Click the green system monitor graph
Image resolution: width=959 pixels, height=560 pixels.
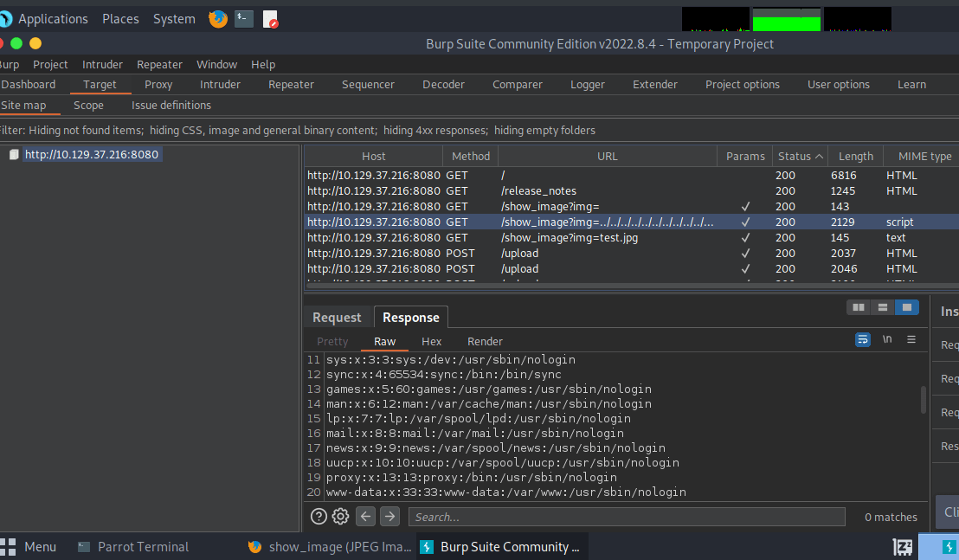tap(787, 19)
